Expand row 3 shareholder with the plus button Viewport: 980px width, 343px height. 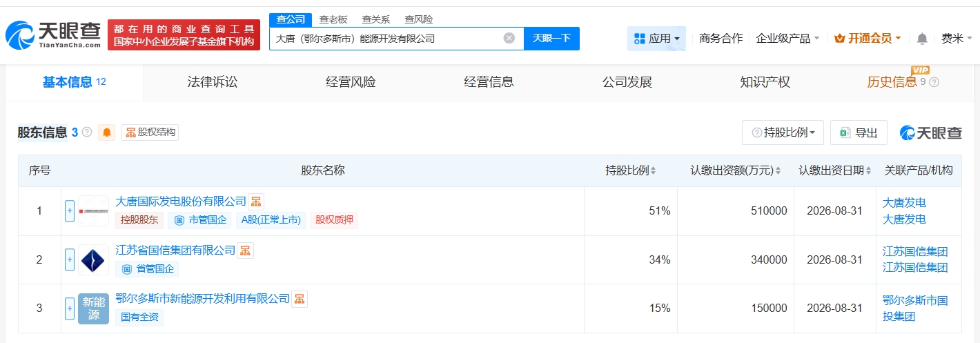coord(70,308)
